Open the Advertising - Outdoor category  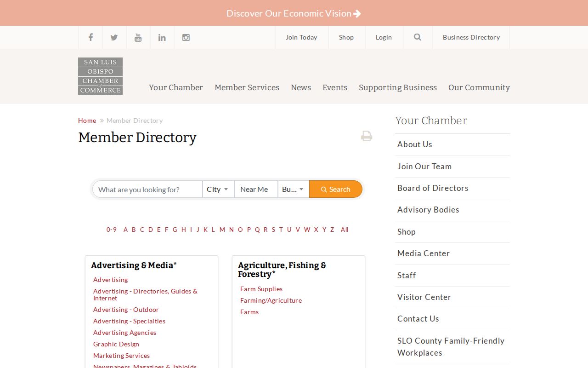(126, 310)
